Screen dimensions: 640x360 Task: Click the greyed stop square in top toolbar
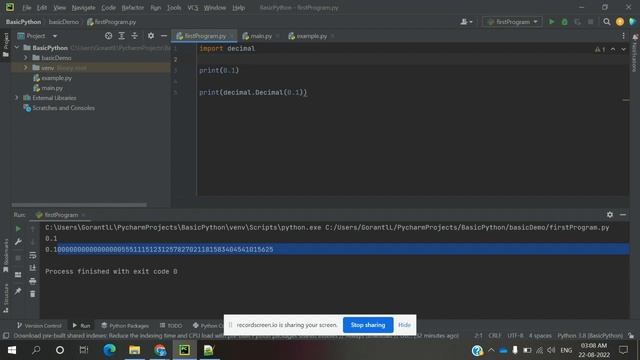tap(590, 22)
